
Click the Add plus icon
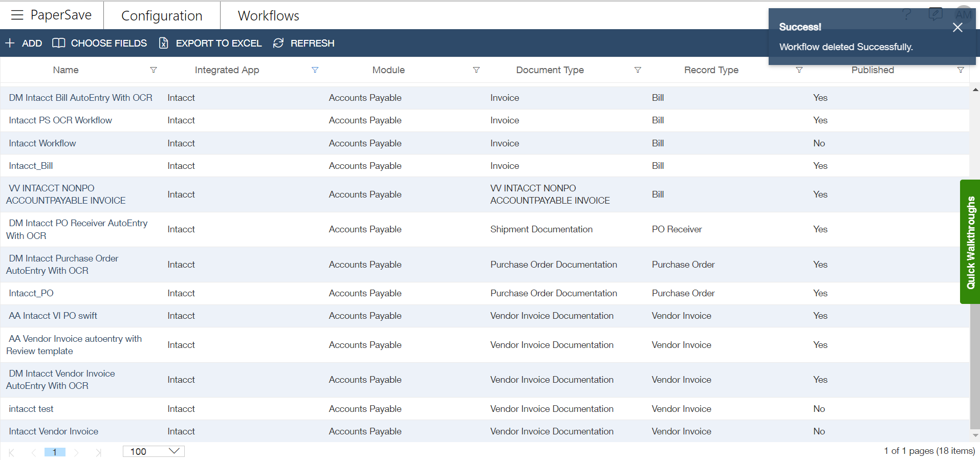10,43
